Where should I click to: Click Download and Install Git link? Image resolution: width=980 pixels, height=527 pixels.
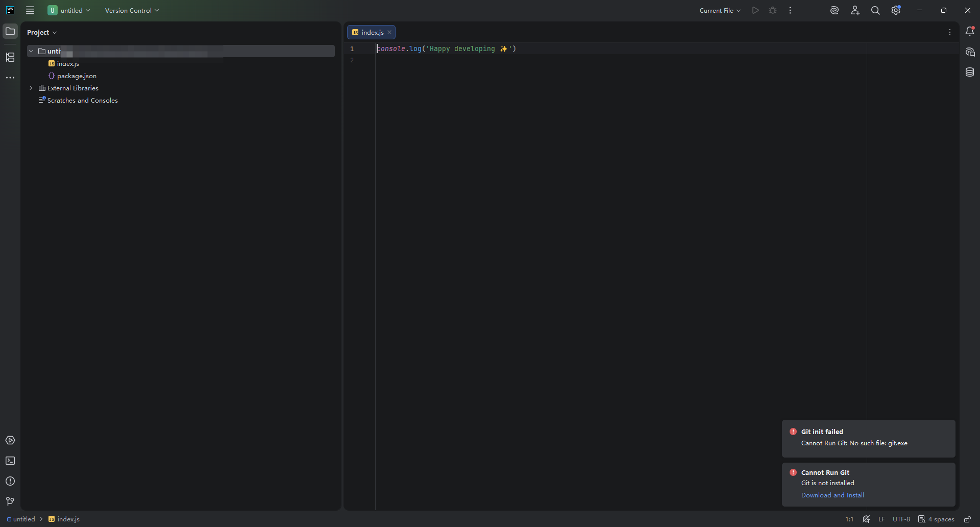pyautogui.click(x=833, y=495)
